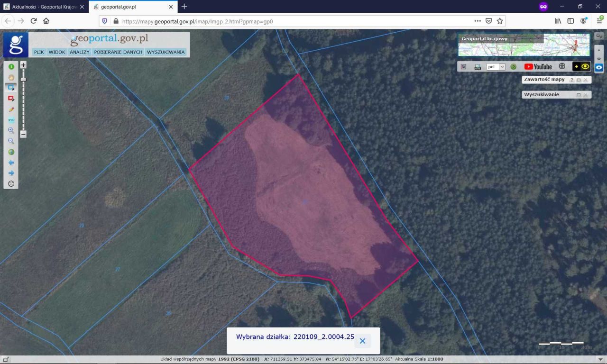This screenshot has width=607, height=364.
Task: Close the selected parcel popup
Action: [362, 341]
